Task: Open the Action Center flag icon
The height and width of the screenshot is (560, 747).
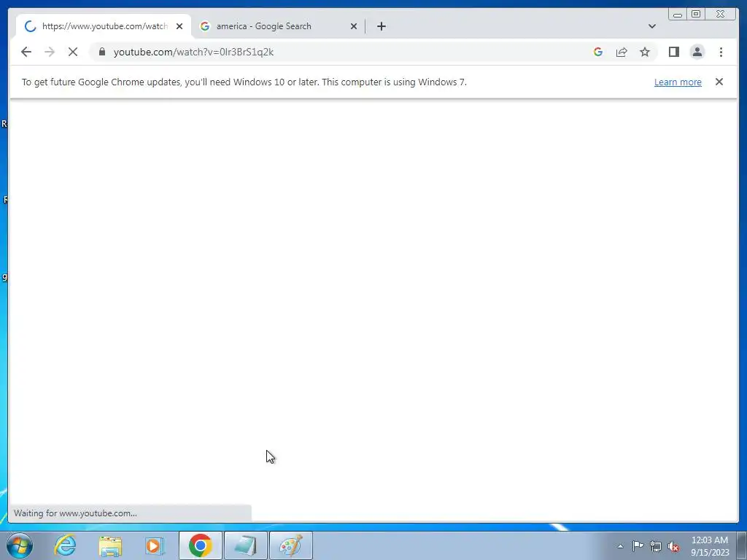Action: (638, 545)
